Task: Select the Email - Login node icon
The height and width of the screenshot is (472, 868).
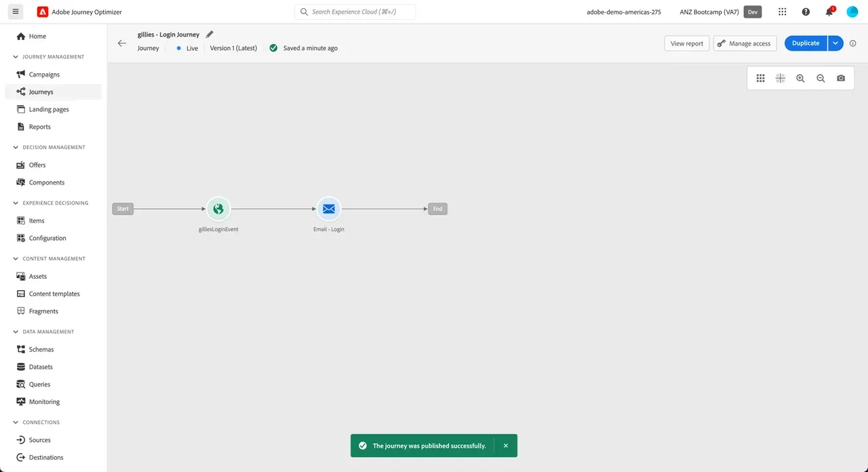Action: pos(329,209)
